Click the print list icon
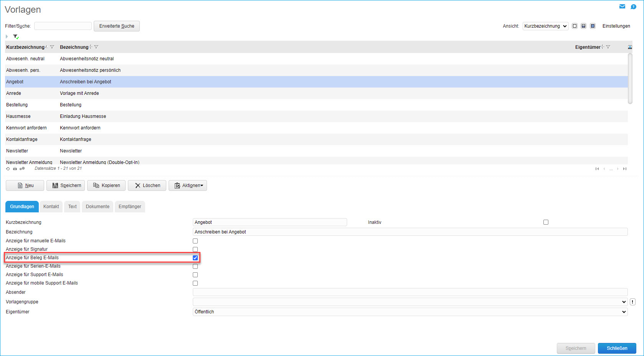Viewport: 644px width, 356px height. pos(15,169)
